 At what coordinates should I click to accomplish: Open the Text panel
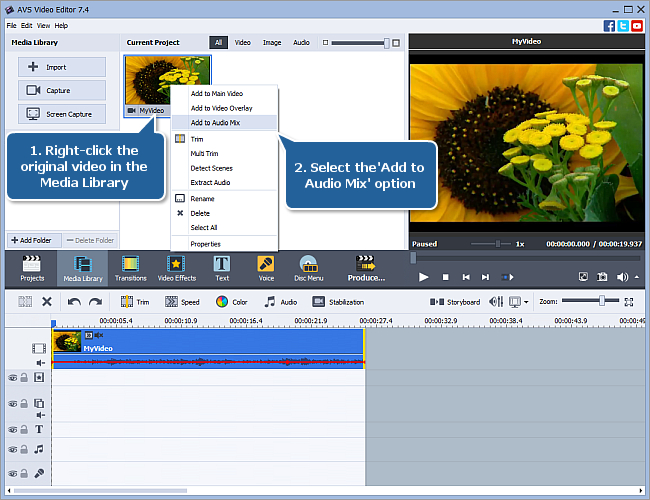(222, 269)
